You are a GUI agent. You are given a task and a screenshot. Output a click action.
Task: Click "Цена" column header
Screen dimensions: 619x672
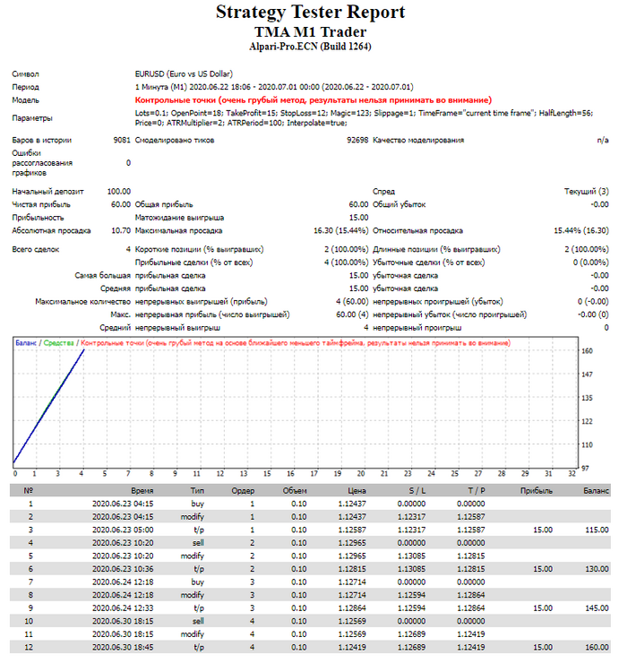(357, 491)
